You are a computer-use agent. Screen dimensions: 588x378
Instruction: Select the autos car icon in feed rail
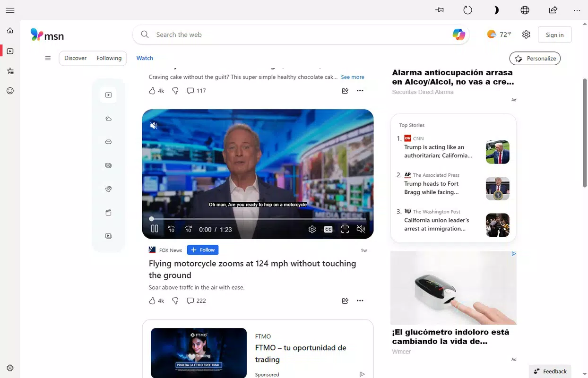click(108, 142)
